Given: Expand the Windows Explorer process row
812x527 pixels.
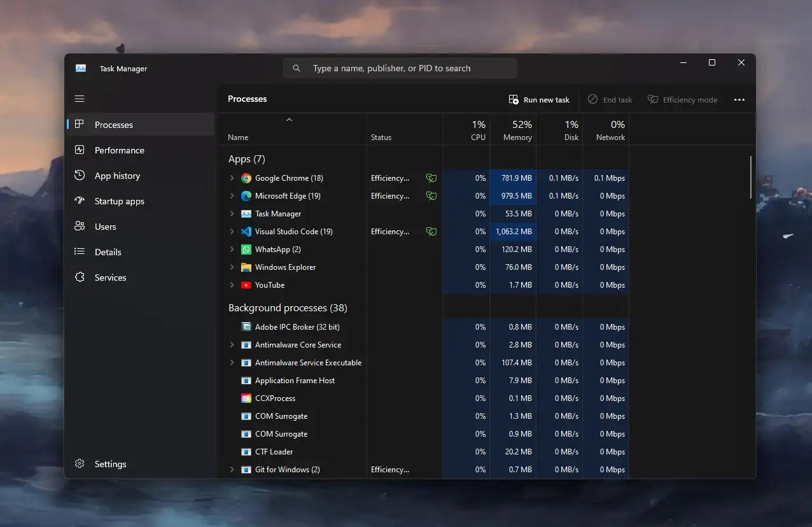Looking at the screenshot, I should [232, 267].
